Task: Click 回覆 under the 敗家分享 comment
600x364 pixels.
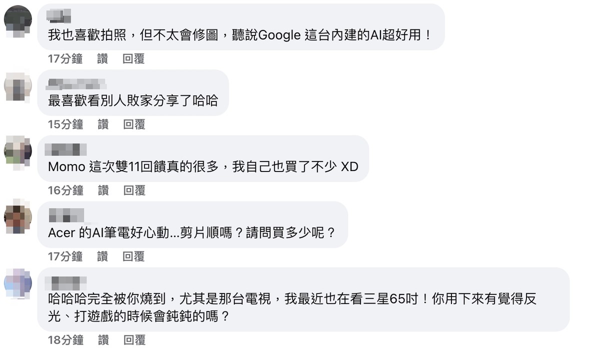Action: click(133, 124)
